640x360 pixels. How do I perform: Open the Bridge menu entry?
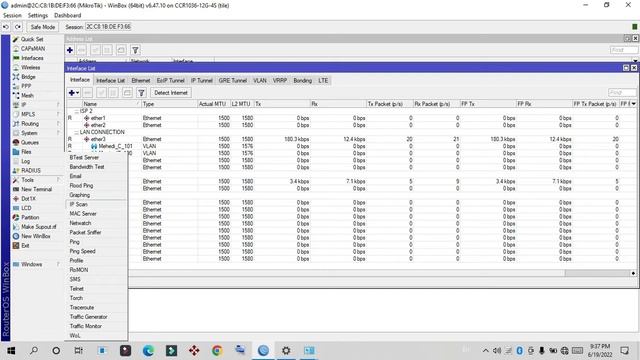click(x=28, y=77)
